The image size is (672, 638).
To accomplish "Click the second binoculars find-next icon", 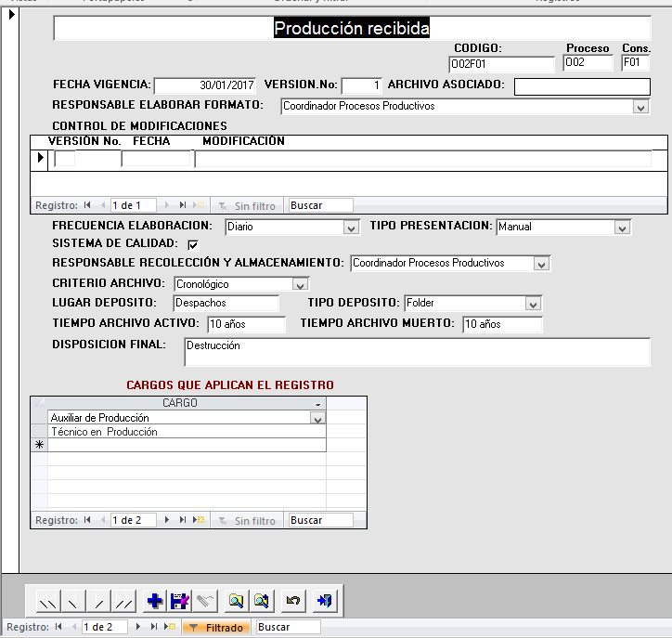I will [262, 602].
